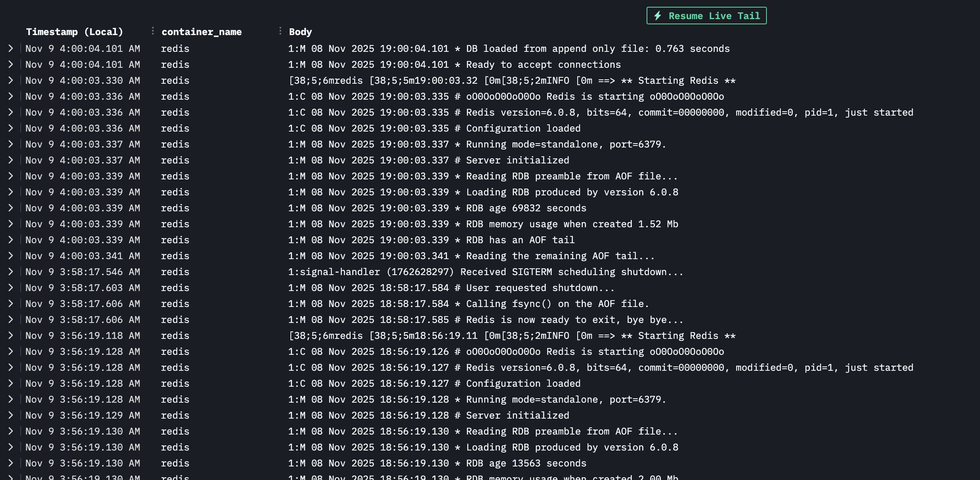Viewport: 980px width, 480px height.
Task: Click the Resume Live Tail button
Action: [706, 16]
